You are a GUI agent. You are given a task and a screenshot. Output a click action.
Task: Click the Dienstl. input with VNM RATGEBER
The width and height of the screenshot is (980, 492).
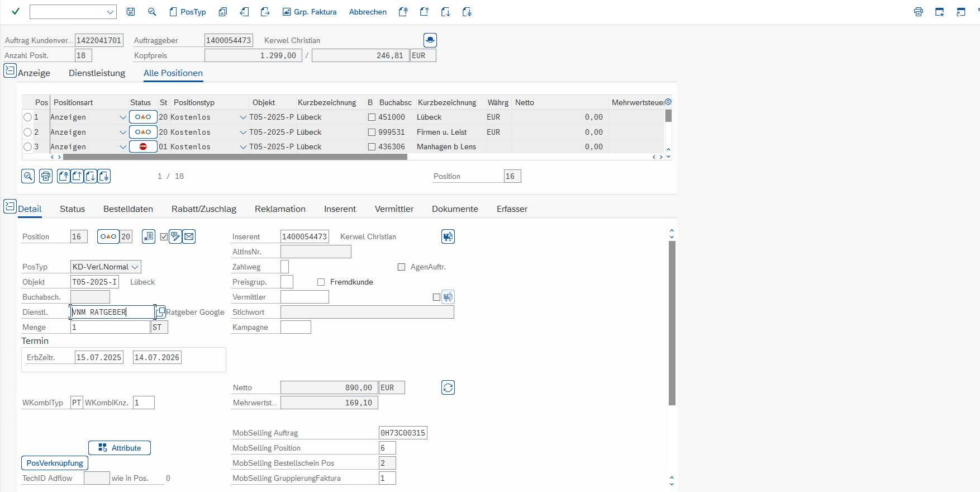tap(112, 312)
